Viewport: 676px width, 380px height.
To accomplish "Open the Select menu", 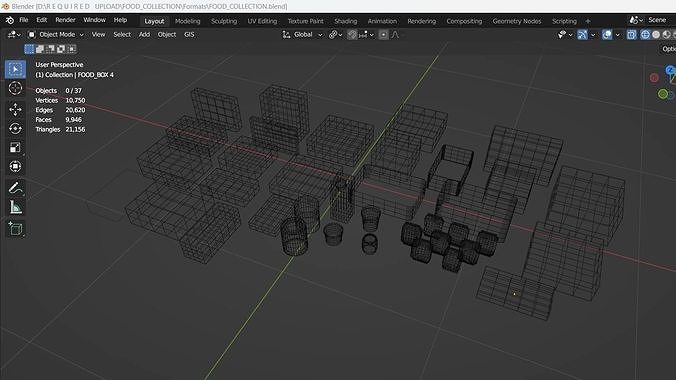I will point(122,35).
